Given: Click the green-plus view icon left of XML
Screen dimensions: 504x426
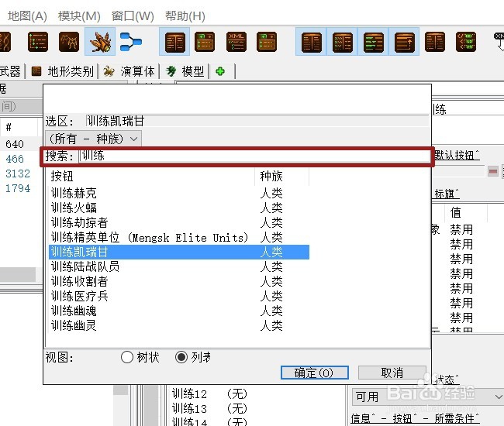Looking at the screenshot, I should (x=205, y=42).
